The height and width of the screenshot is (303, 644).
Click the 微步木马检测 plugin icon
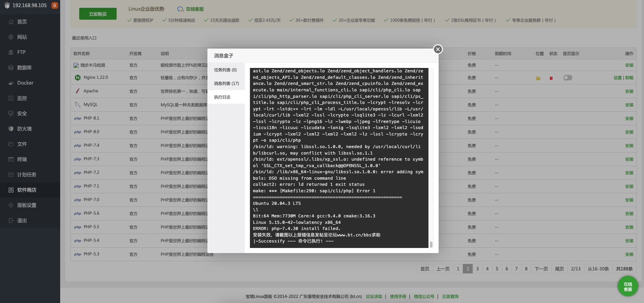(76, 65)
